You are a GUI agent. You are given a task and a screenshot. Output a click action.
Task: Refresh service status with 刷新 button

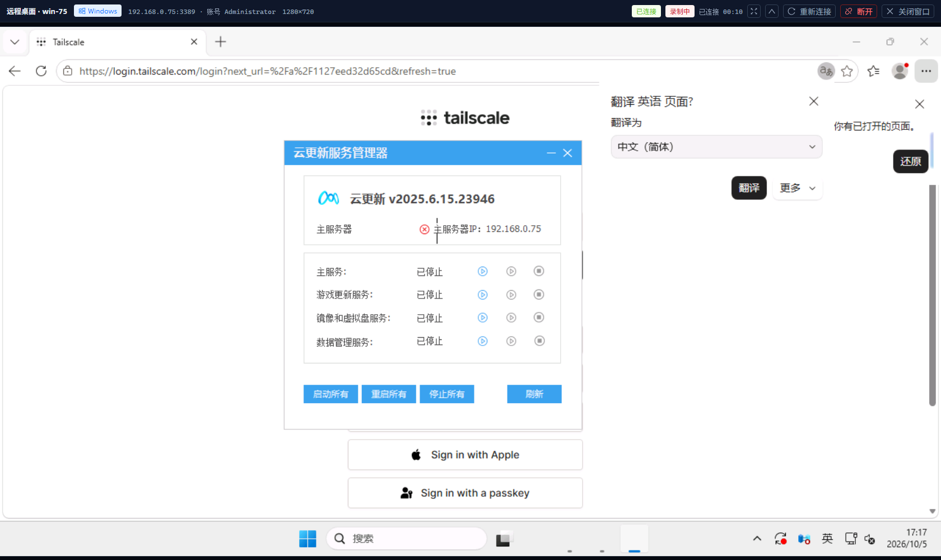[x=534, y=394]
